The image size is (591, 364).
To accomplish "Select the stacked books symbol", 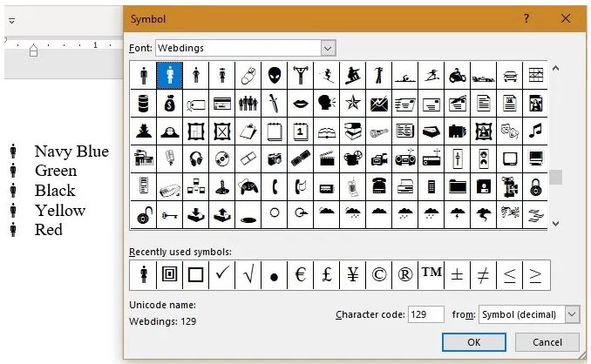I will point(353,131).
